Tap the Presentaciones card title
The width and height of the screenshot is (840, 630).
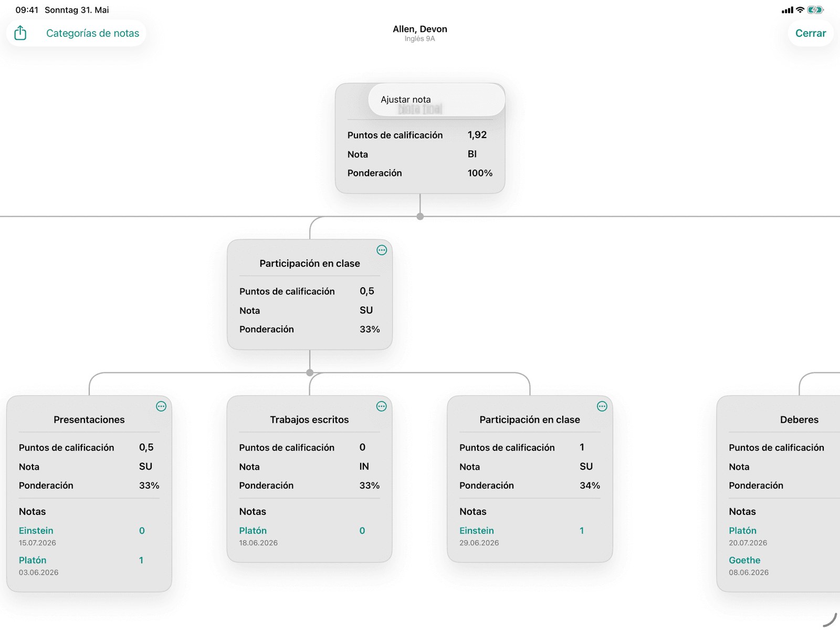click(x=89, y=419)
